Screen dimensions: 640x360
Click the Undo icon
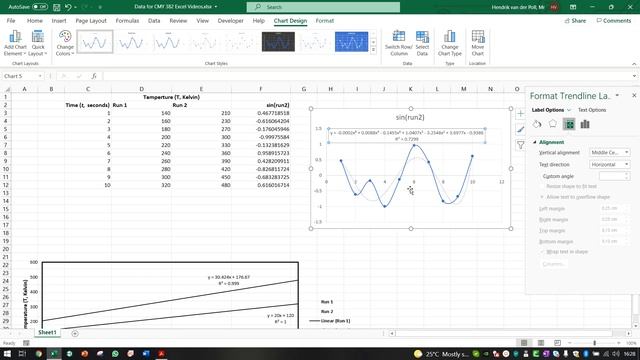tap(68, 7)
